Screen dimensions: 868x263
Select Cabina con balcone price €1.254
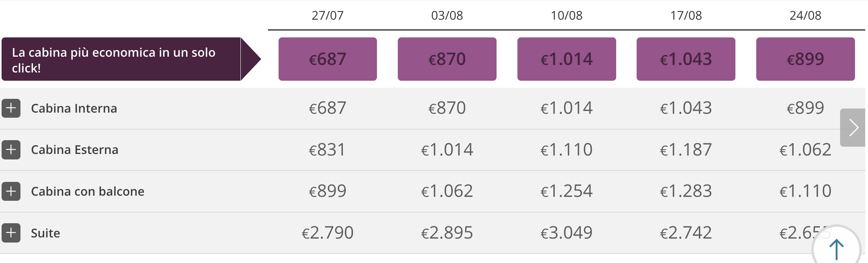coord(567,191)
